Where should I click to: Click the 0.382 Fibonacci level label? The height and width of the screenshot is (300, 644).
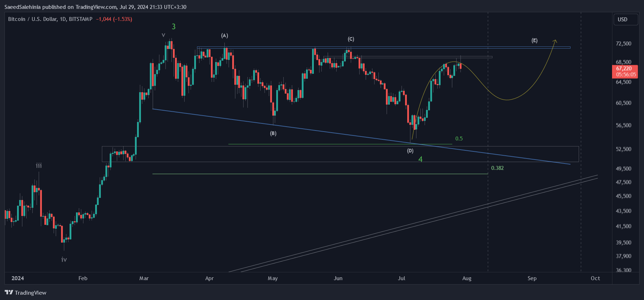pos(497,168)
